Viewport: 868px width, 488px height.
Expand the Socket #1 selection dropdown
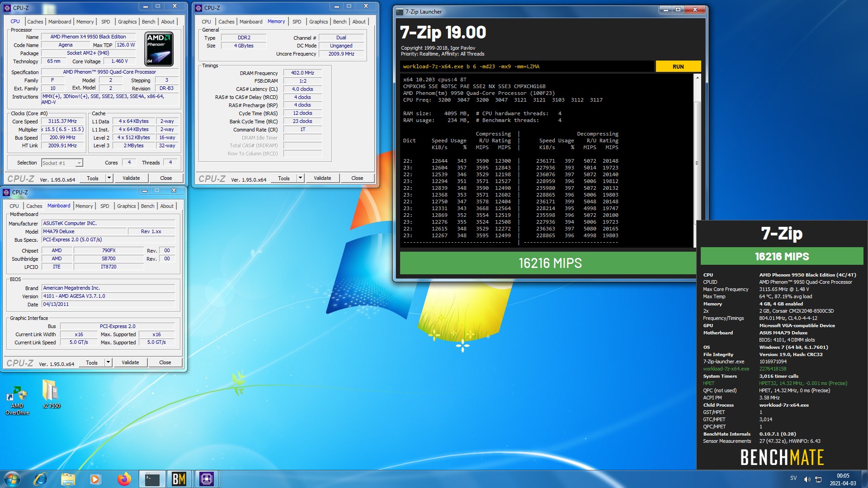(x=79, y=163)
